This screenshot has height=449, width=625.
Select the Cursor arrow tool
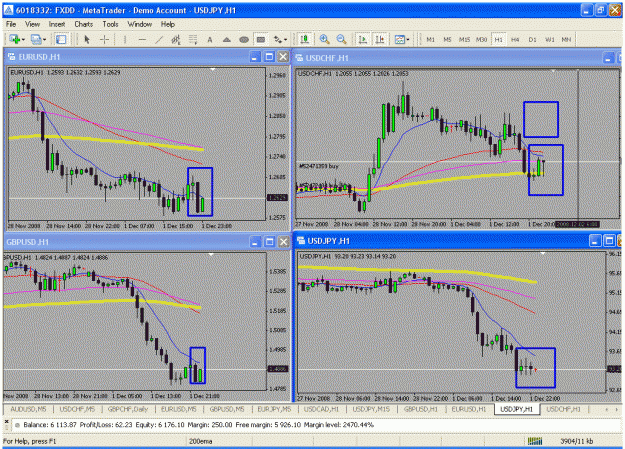coord(87,39)
